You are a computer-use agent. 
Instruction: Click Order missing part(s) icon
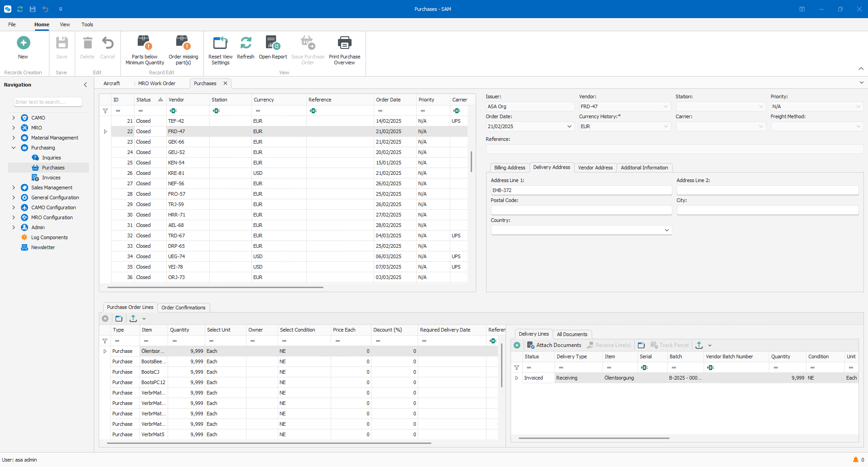click(x=183, y=43)
